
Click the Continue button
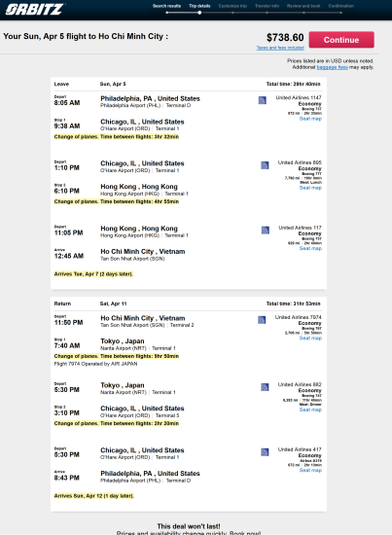[341, 40]
